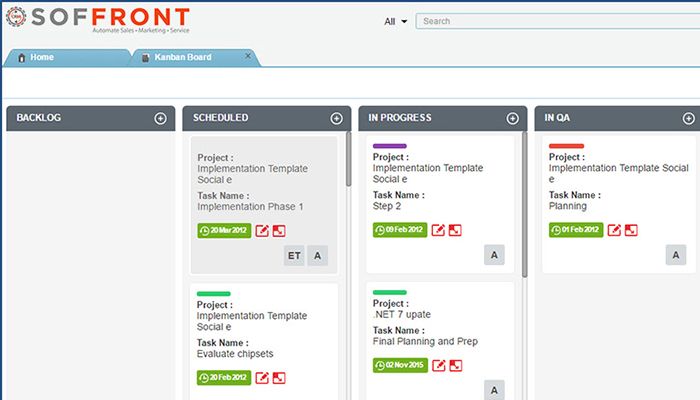The width and height of the screenshot is (700, 400).
Task: Add a card to the In Progress column
Action: [512, 118]
